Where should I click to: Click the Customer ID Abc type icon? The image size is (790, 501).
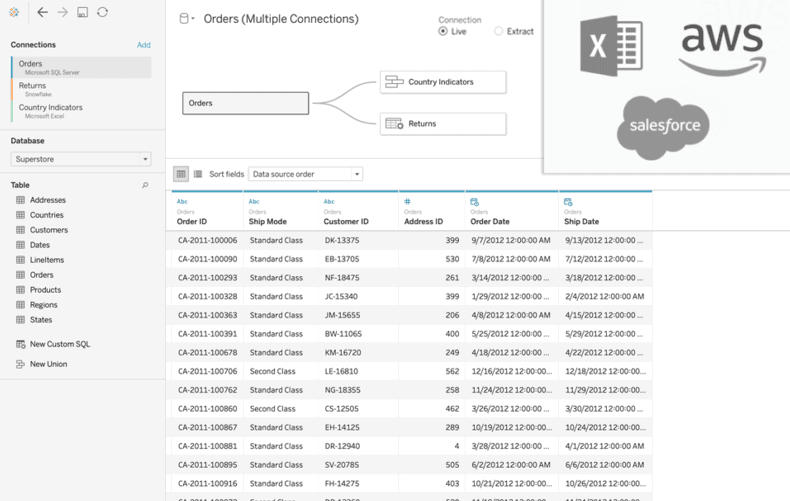click(x=329, y=201)
